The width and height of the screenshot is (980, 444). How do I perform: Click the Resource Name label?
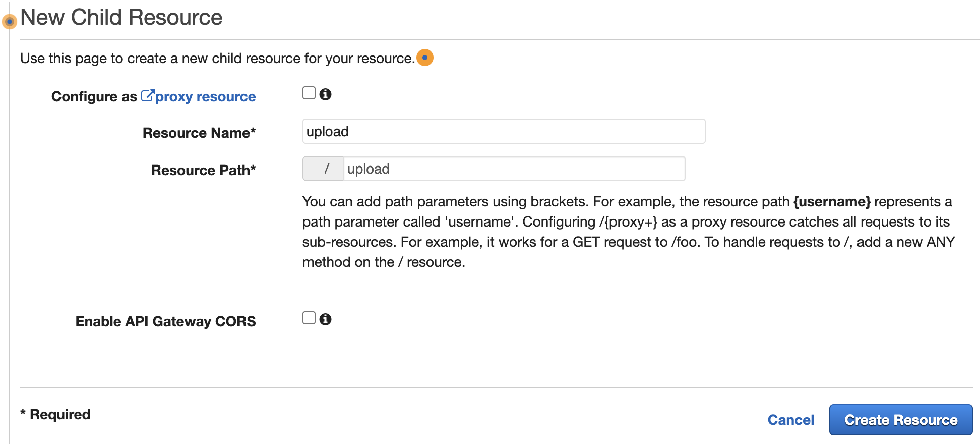(199, 133)
